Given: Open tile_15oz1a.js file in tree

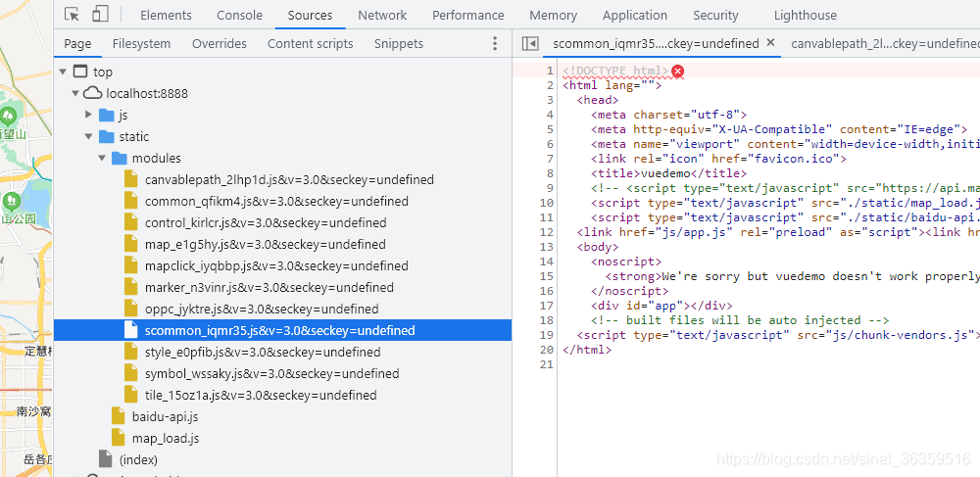Looking at the screenshot, I should pyautogui.click(x=261, y=395).
